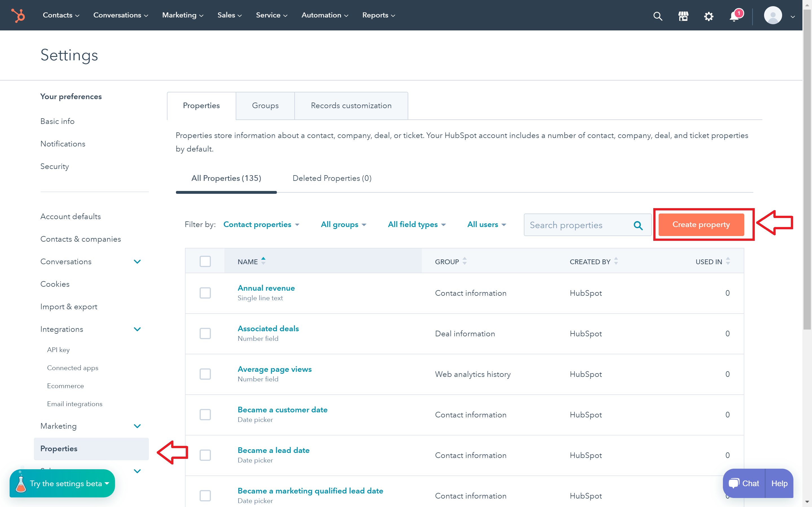The height and width of the screenshot is (507, 812).
Task: Click the HubSpot sprocket logo
Action: [x=18, y=15]
